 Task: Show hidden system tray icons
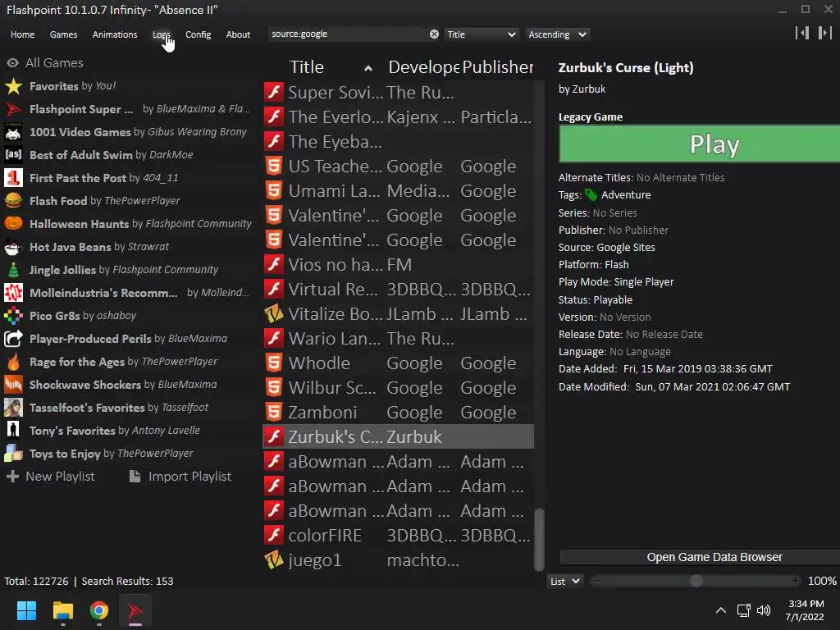pos(721,610)
